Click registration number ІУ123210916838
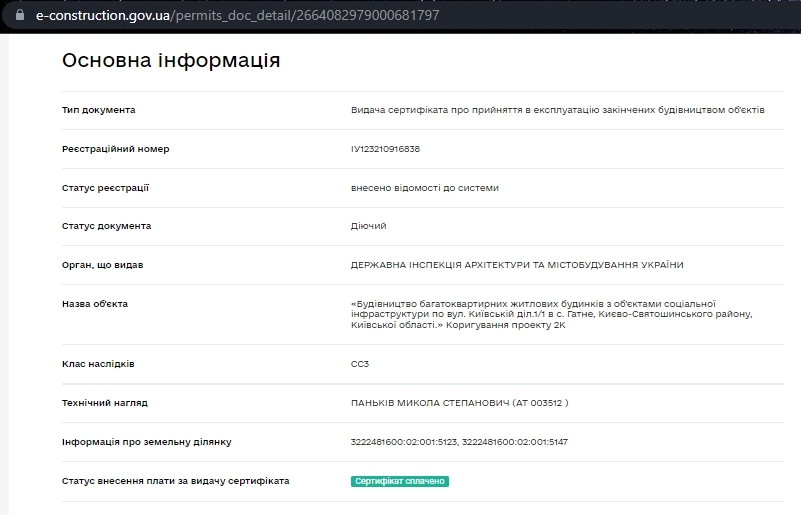The height and width of the screenshot is (515, 801). coord(386,149)
